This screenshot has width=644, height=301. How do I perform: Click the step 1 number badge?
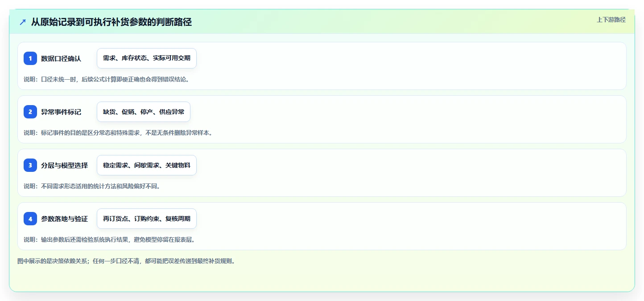click(x=30, y=58)
